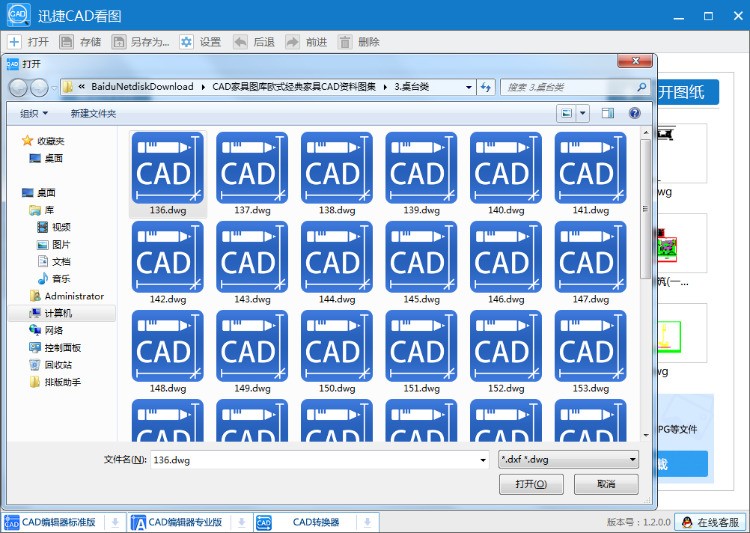Click the Forward (前进) arrow in main toolbar
Viewport: 750px width, 533px height.
[x=292, y=42]
